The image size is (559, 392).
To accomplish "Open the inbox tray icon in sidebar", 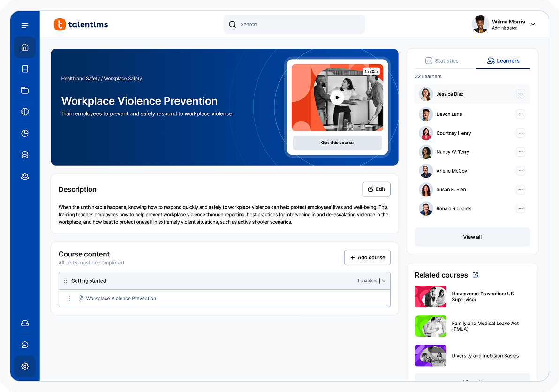I will [25, 324].
